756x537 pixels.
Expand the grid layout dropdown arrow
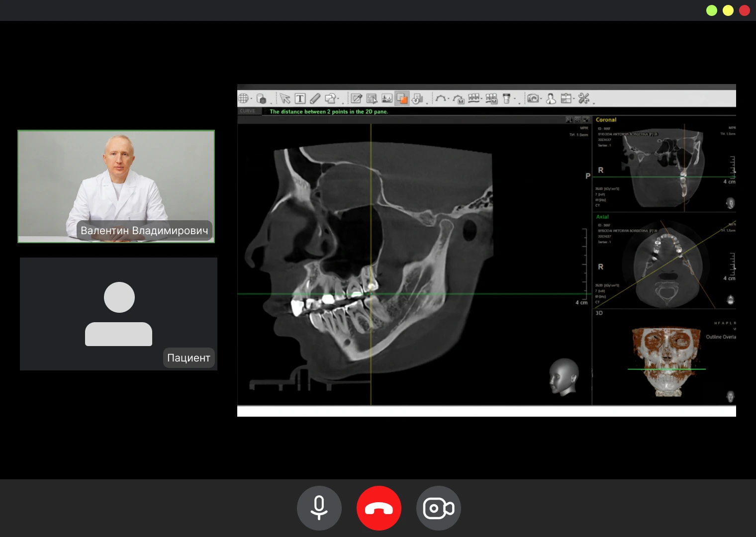coord(252,99)
